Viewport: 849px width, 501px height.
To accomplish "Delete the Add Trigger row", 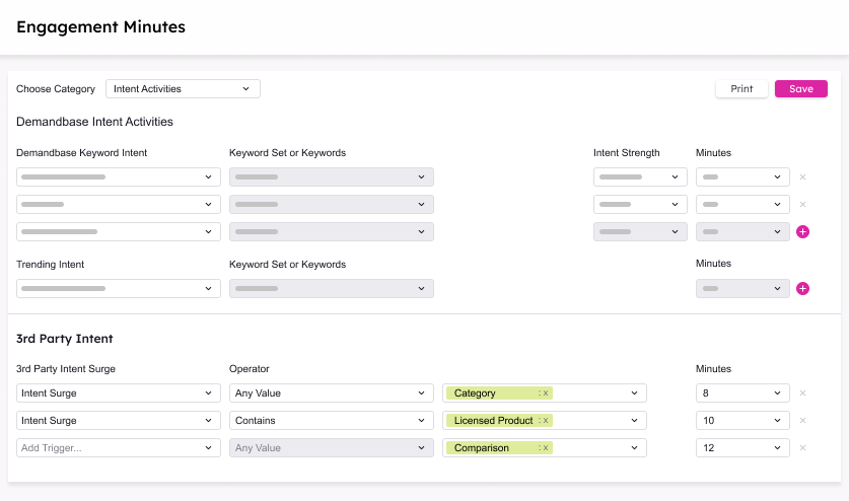I will tap(802, 448).
